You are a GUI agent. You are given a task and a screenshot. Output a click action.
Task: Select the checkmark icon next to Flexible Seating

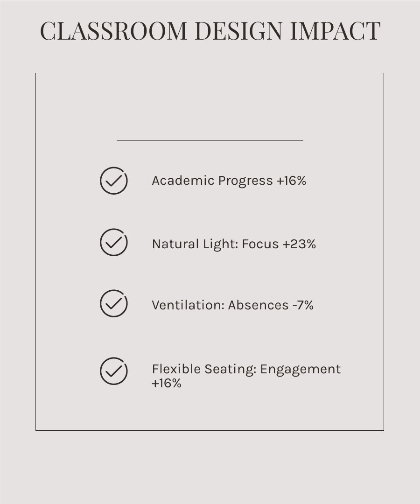click(x=114, y=371)
